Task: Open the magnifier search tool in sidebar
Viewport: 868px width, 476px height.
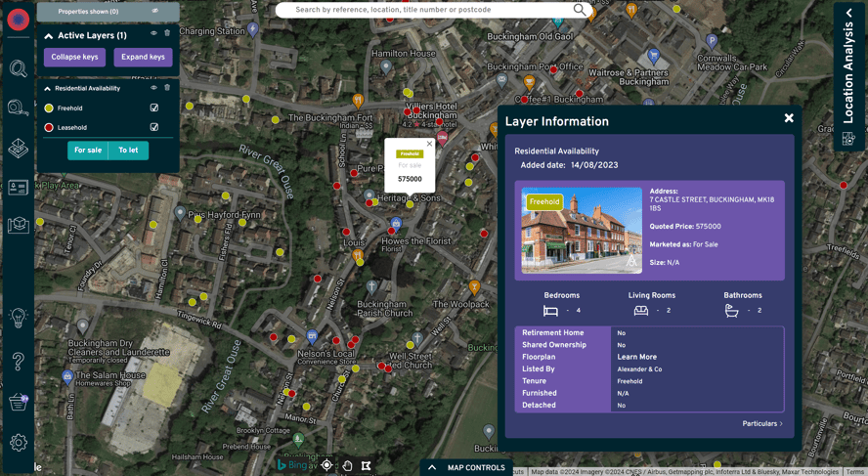Action: [x=18, y=68]
